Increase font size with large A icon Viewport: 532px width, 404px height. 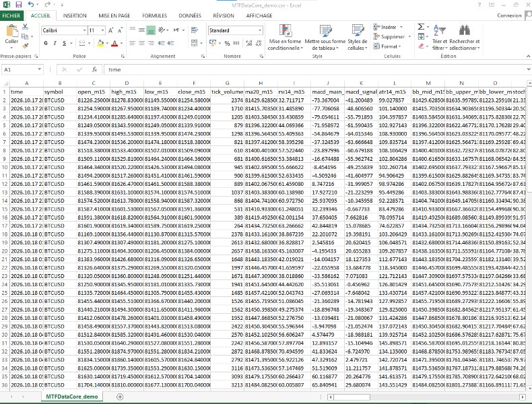[x=110, y=30]
